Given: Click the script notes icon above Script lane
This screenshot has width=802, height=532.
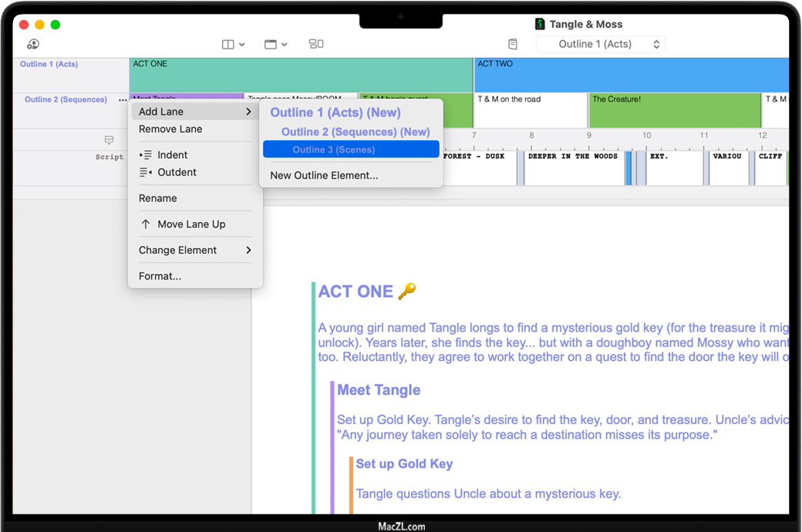Looking at the screenshot, I should [x=109, y=140].
